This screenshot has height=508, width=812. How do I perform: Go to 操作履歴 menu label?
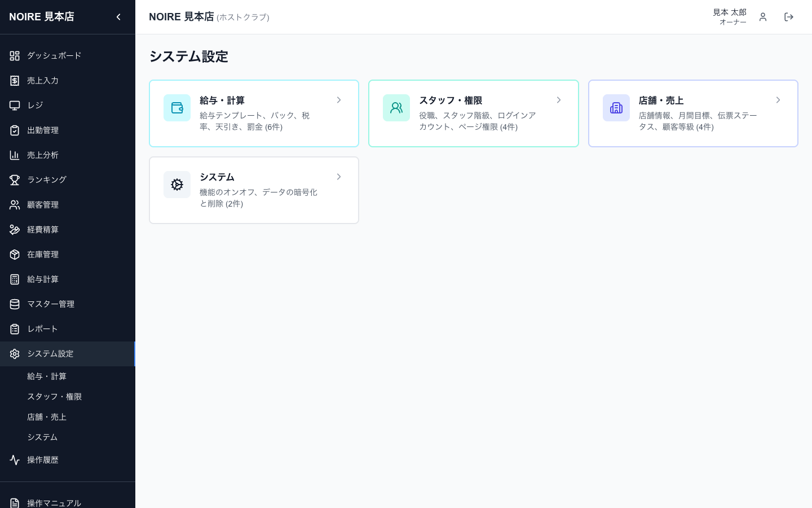[43, 460]
